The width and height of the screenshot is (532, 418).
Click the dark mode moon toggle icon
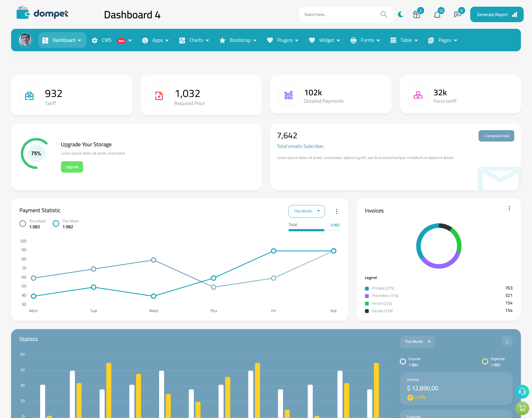point(401,15)
